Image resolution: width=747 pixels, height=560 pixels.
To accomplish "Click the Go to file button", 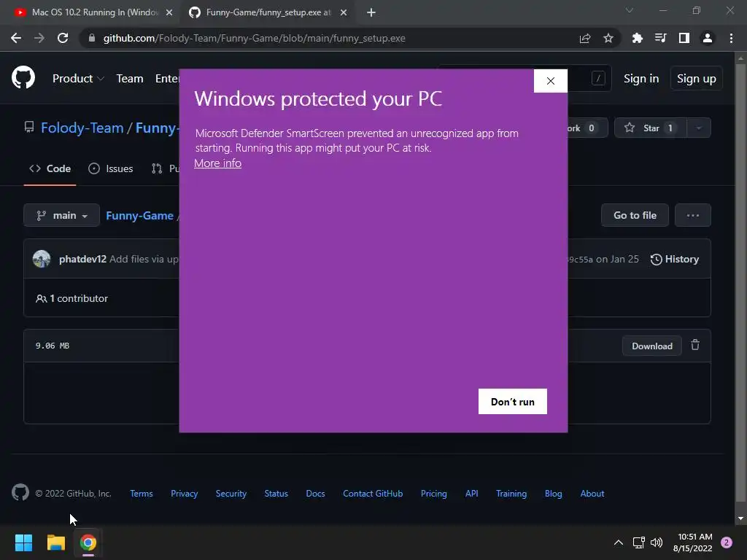I will click(635, 215).
